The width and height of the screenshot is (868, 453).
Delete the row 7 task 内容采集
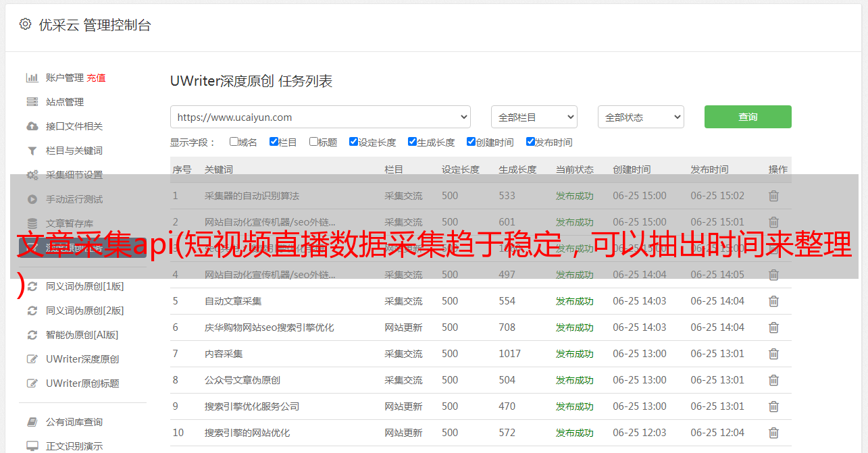pos(774,354)
